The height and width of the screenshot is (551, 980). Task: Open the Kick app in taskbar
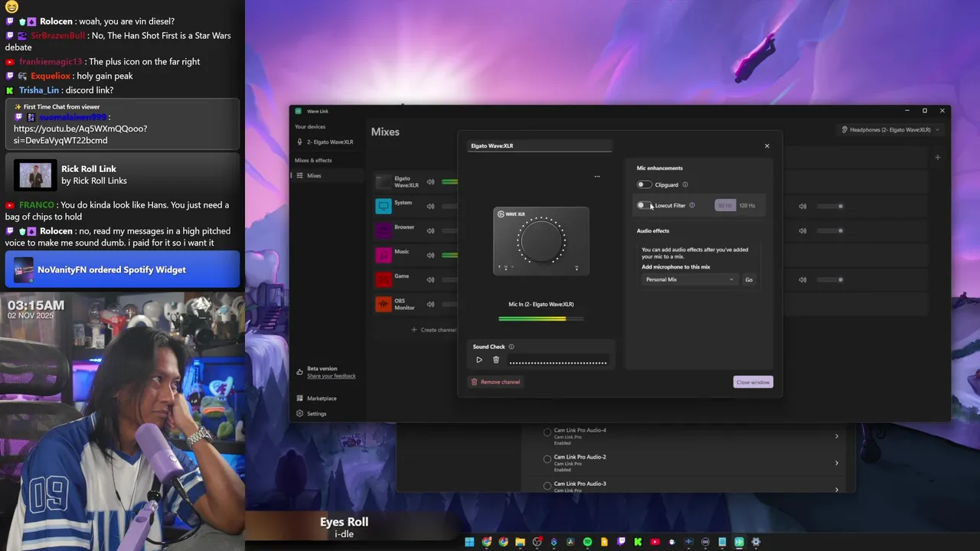pyautogui.click(x=638, y=542)
